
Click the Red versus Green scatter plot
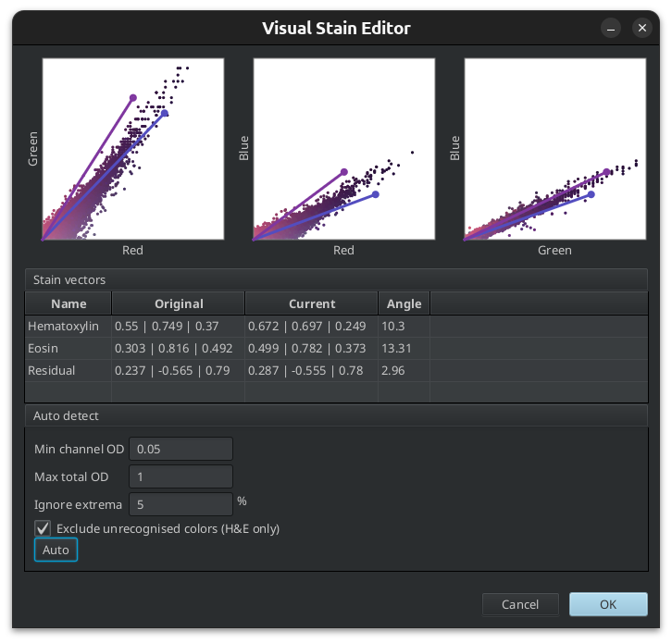point(133,149)
